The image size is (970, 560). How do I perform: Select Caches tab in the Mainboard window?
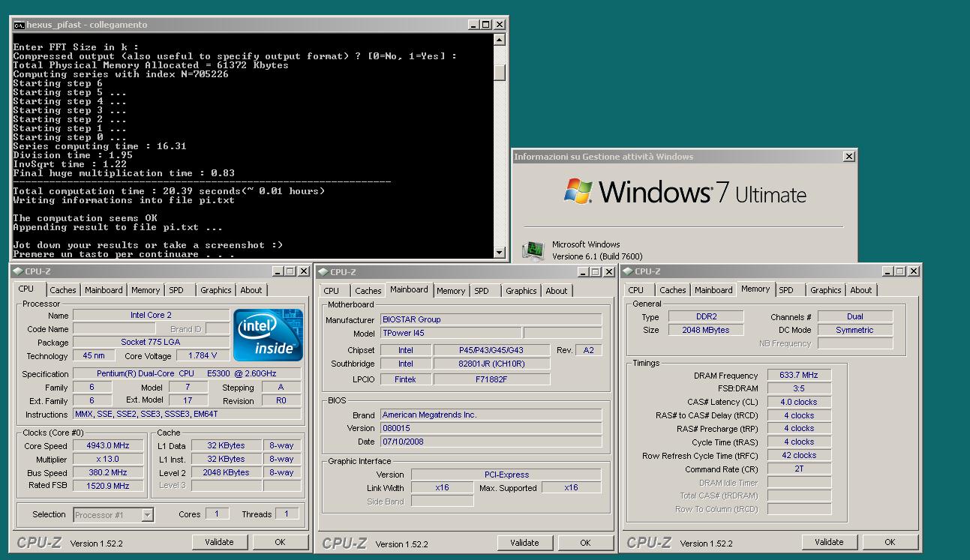click(368, 291)
